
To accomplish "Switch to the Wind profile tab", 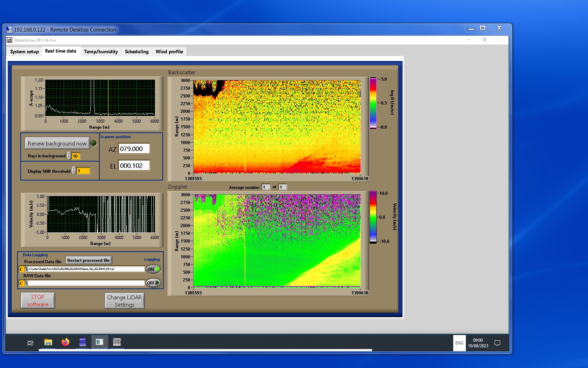I will pos(169,52).
